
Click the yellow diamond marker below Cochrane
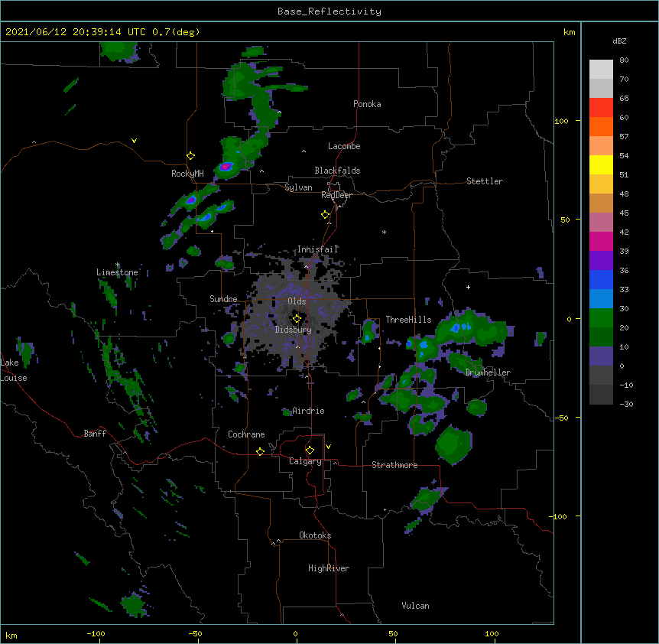(x=260, y=451)
